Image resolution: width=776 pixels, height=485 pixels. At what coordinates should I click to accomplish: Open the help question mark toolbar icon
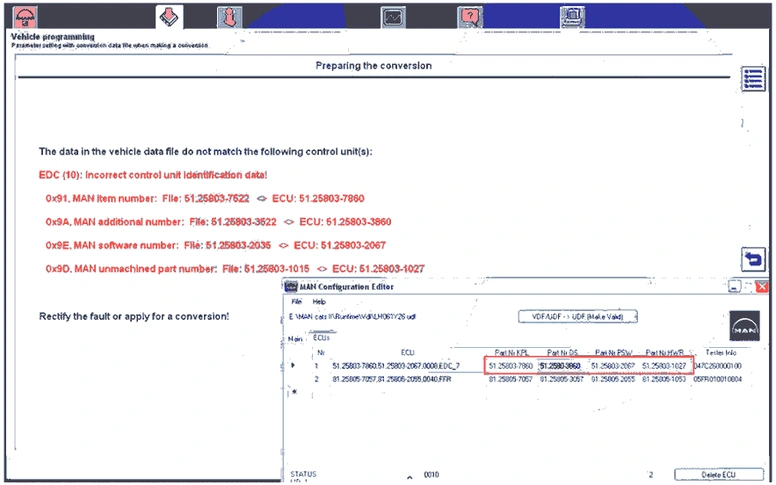[x=469, y=16]
